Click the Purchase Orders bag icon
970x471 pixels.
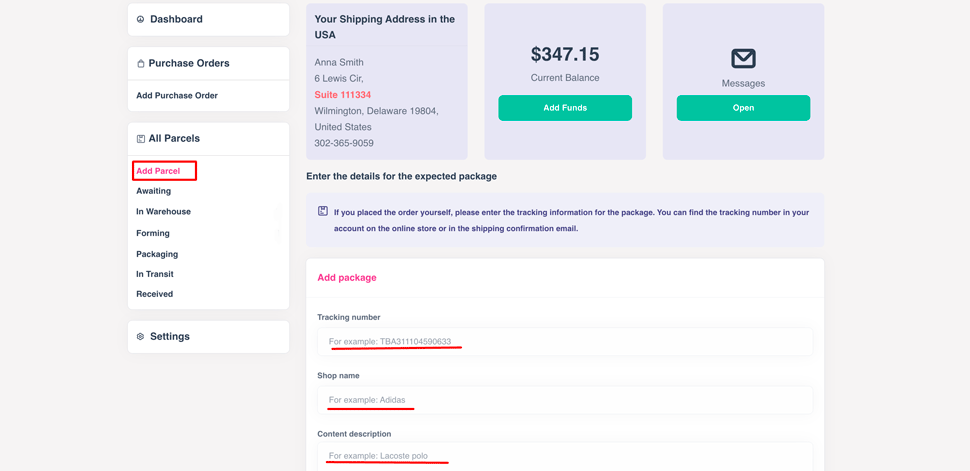coord(141,64)
